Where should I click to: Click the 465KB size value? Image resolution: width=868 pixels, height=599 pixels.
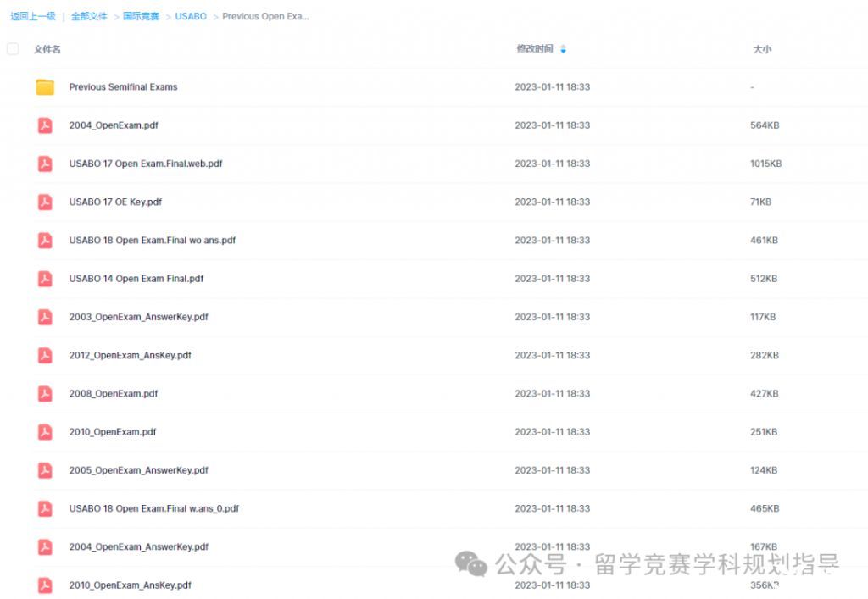click(x=765, y=508)
